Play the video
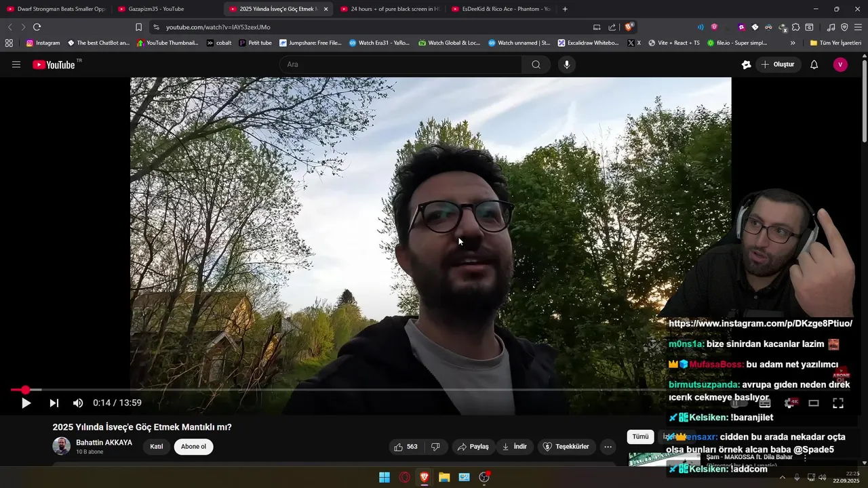The width and height of the screenshot is (868, 488). click(x=26, y=403)
